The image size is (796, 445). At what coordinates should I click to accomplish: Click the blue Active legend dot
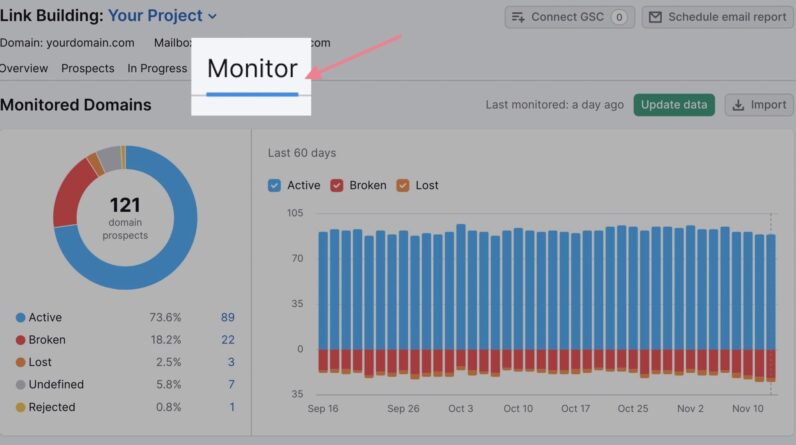tap(20, 318)
